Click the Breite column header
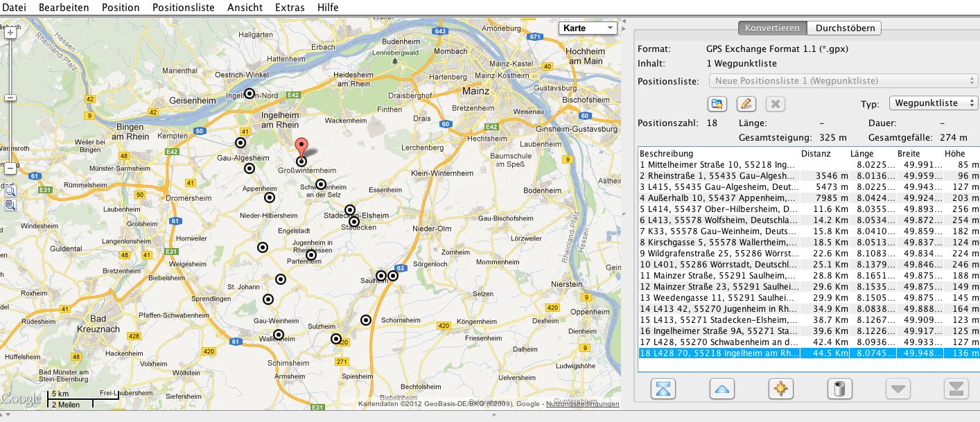 coord(920,153)
